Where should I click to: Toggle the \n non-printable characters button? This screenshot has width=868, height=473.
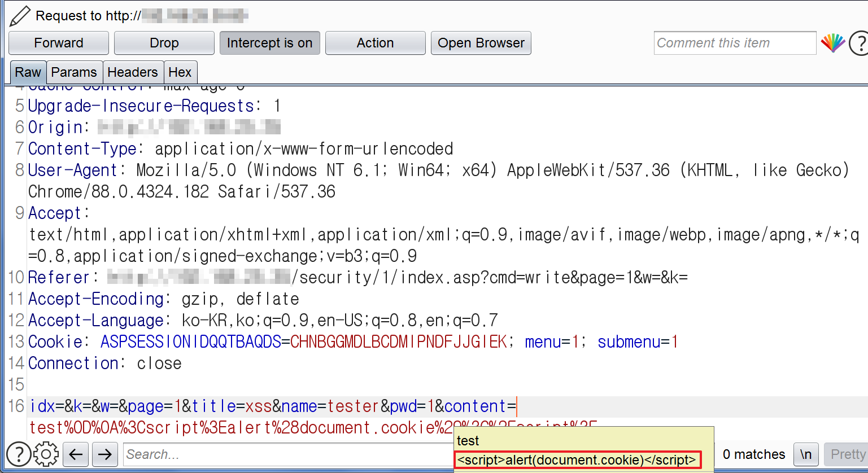806,454
